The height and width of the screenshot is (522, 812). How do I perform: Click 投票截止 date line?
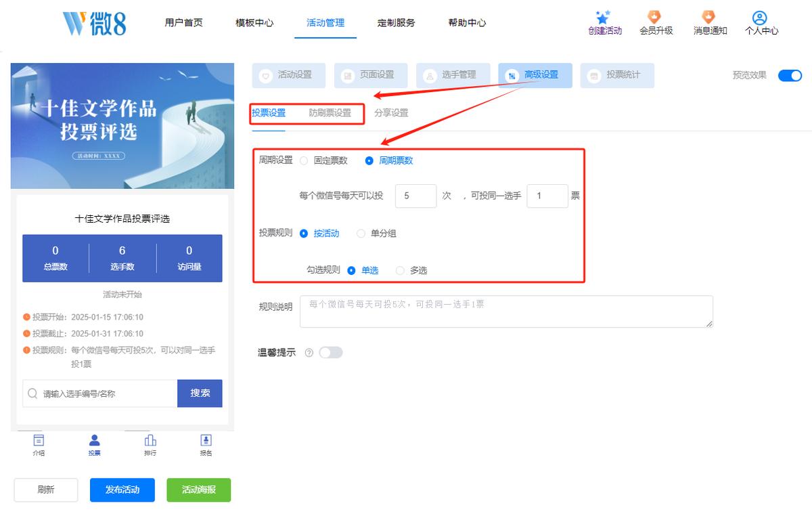[83, 334]
